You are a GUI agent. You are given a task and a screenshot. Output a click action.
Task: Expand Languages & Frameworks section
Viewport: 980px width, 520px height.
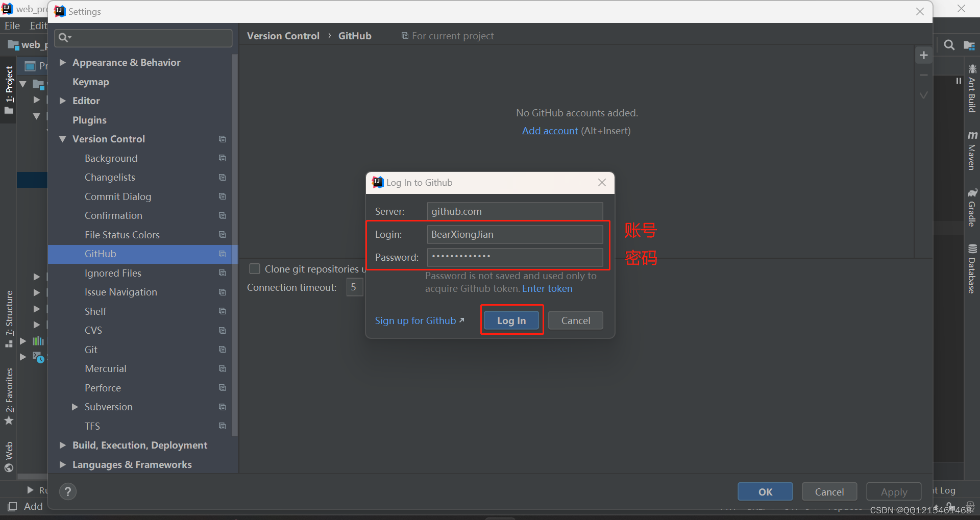tap(63, 464)
